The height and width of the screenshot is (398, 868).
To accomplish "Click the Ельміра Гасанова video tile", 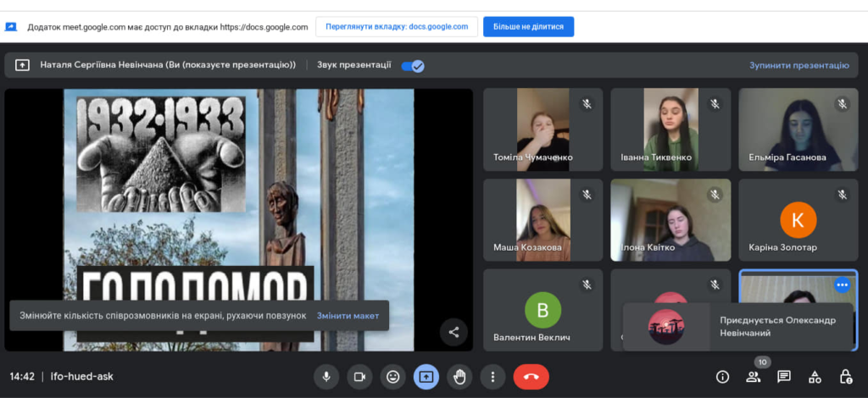I will click(x=798, y=130).
